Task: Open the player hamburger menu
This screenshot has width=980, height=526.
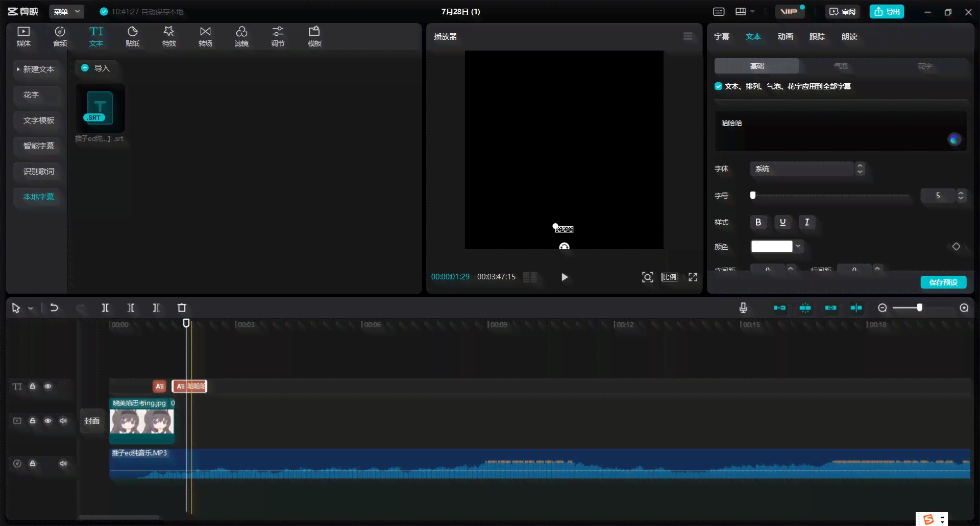Action: pyautogui.click(x=688, y=36)
